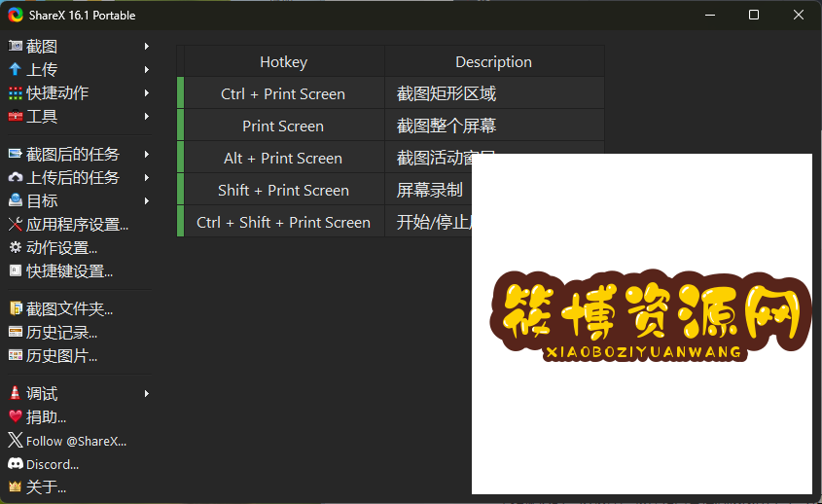Select the 'Ctrl + Print Screen' hotkey cell
The image size is (822, 504).
284,93
